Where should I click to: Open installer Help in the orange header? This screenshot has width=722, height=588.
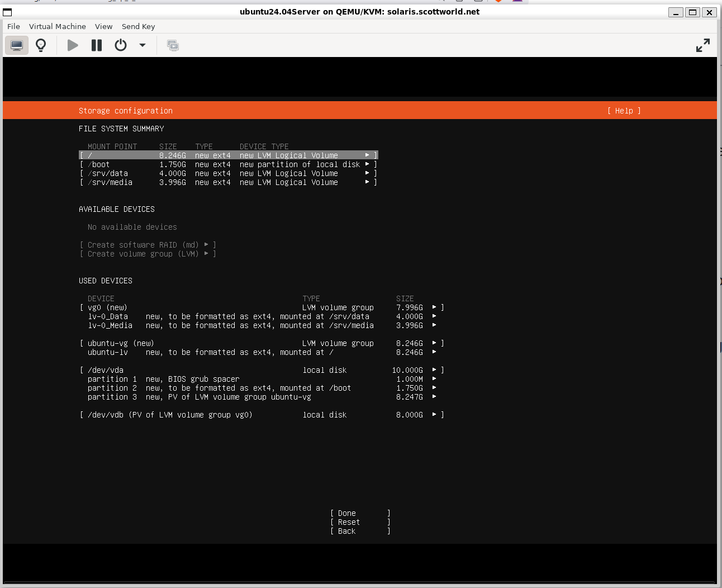coord(624,111)
